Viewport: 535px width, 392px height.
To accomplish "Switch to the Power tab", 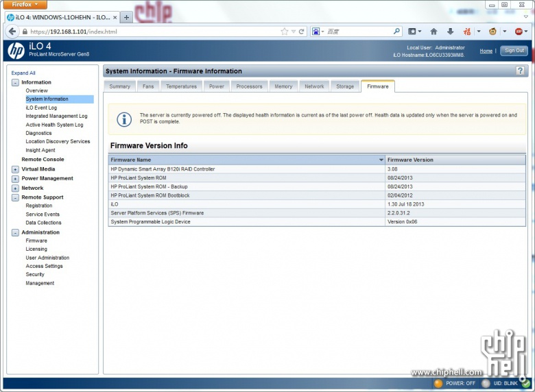I will 217,86.
